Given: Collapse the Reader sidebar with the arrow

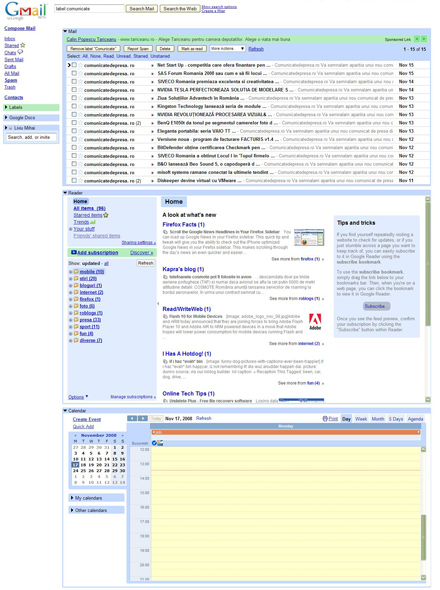Looking at the screenshot, I should coord(158,303).
